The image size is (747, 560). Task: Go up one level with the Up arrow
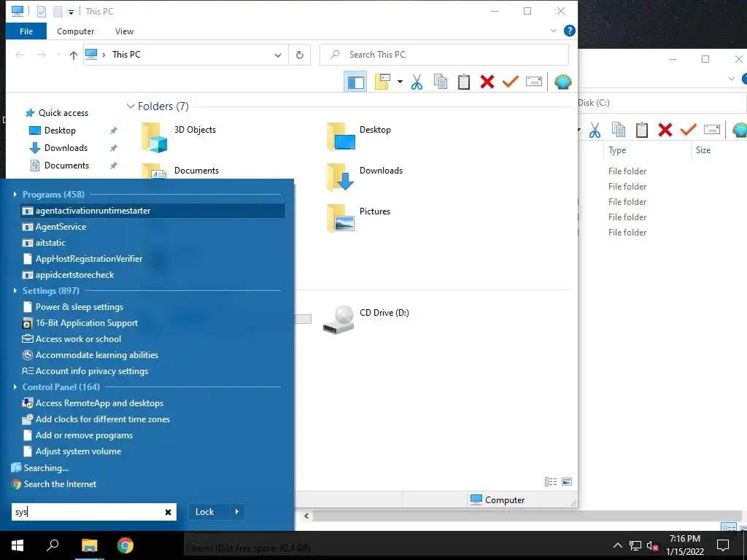pos(74,55)
